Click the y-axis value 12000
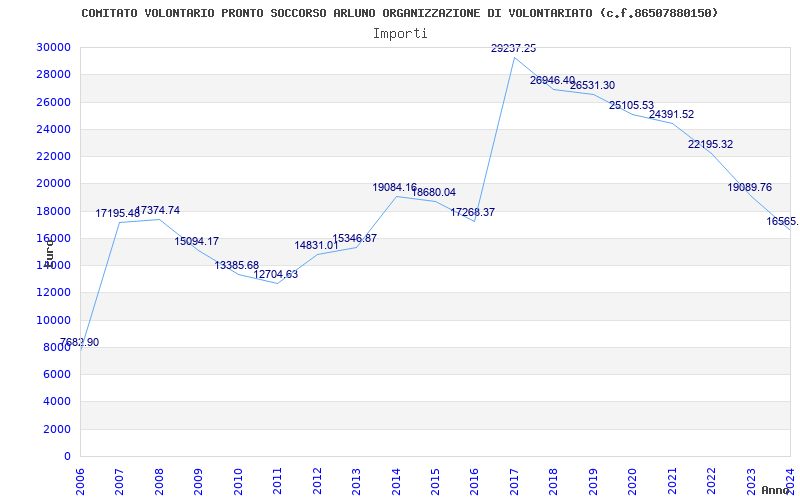 point(54,293)
